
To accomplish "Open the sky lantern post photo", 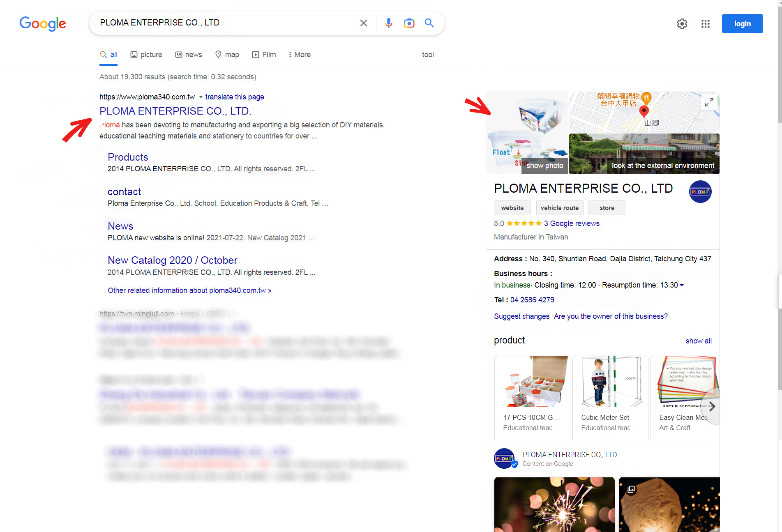I will point(669,504).
